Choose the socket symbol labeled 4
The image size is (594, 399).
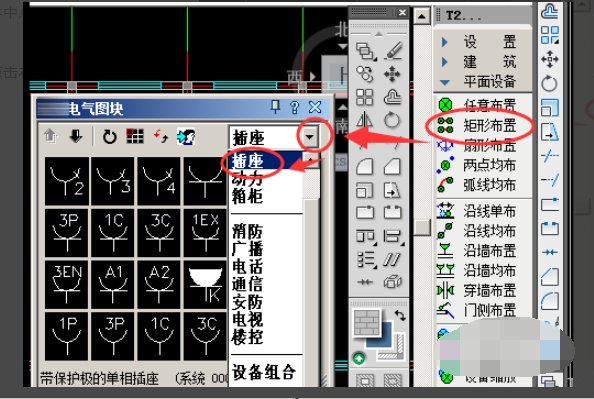tap(159, 181)
